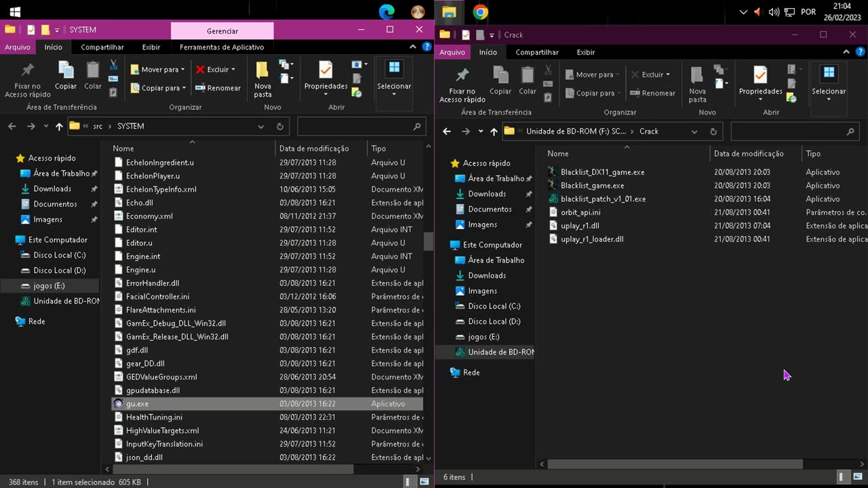The image size is (868, 488).
Task: Click Nova pasta icon in SYSTEM window
Action: pos(262,70)
